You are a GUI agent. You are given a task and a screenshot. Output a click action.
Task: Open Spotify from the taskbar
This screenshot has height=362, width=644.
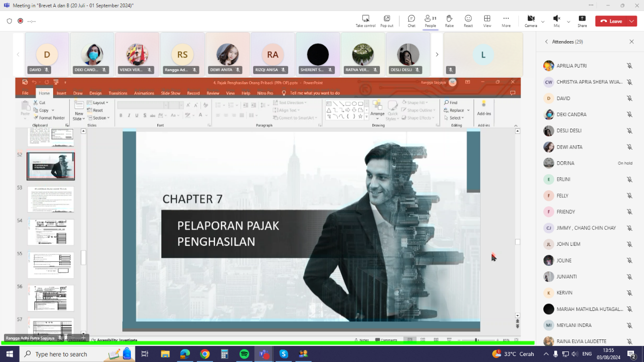244,354
